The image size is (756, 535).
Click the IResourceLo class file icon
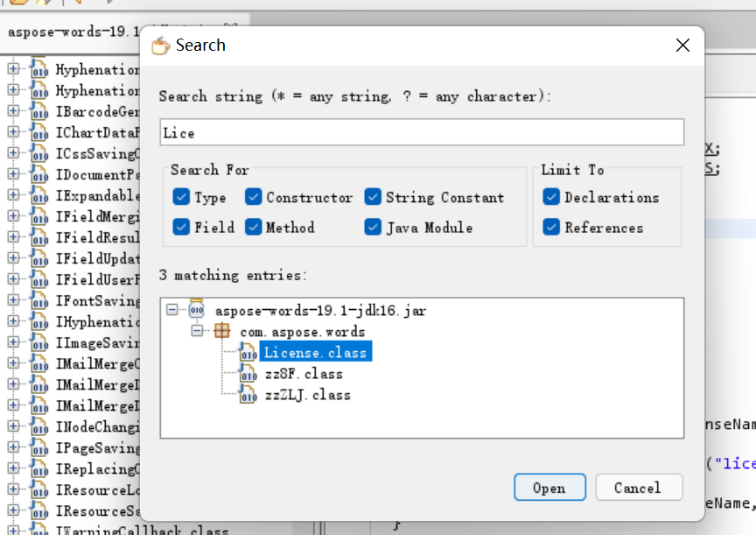click(x=39, y=489)
